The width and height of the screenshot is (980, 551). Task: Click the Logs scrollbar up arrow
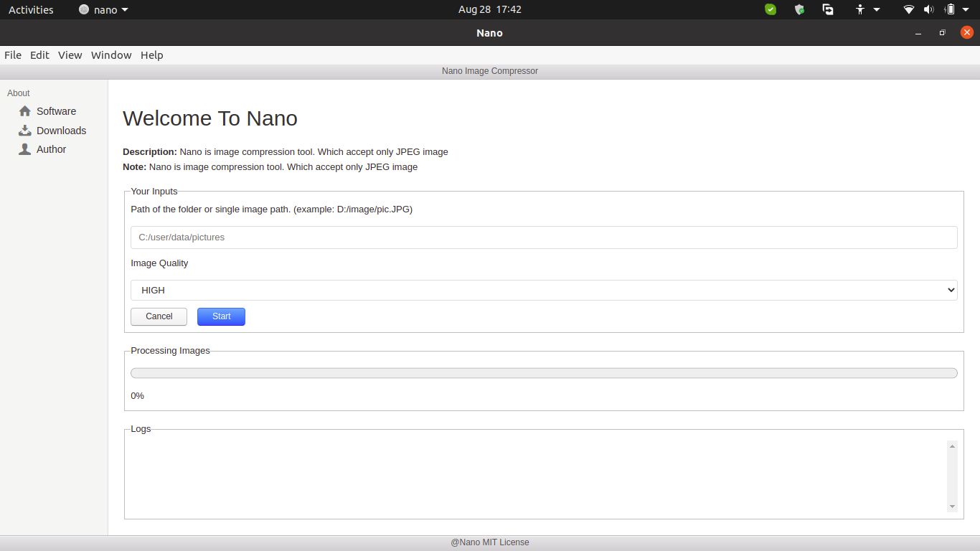tap(953, 446)
